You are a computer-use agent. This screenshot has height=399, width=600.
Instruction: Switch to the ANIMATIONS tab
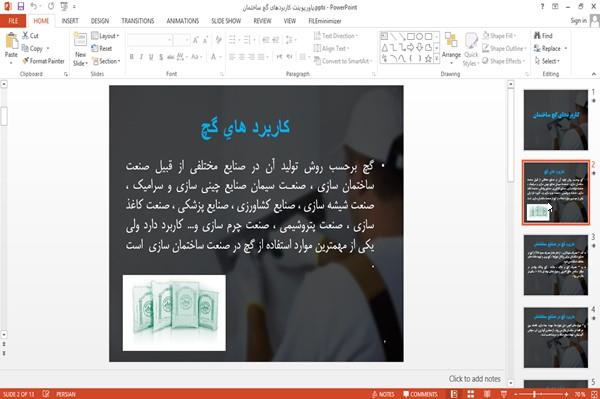coord(183,21)
